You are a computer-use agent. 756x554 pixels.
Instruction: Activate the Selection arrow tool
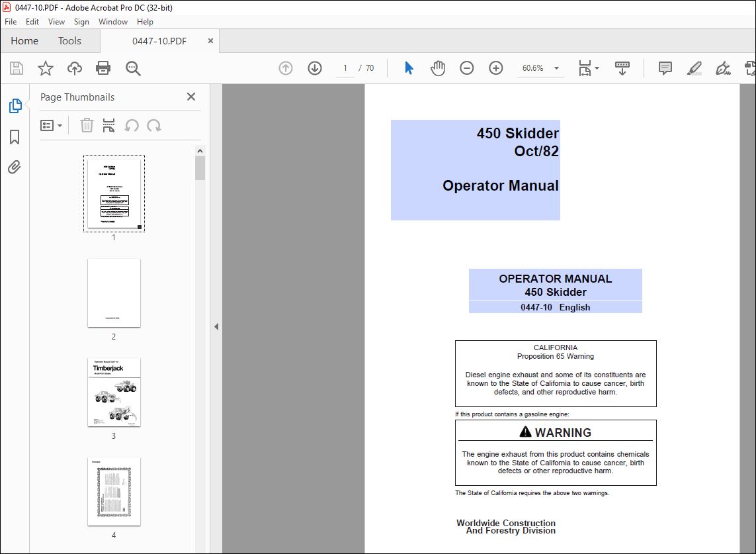coord(409,68)
